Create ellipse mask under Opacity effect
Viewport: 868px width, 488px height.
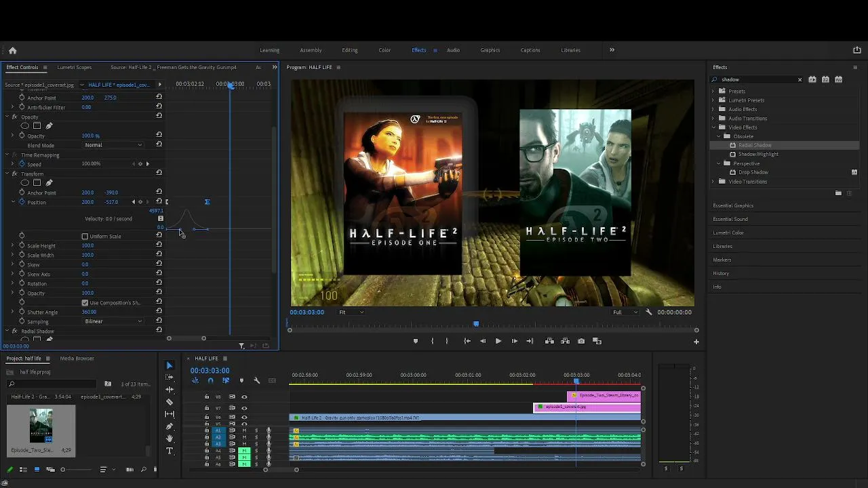25,126
